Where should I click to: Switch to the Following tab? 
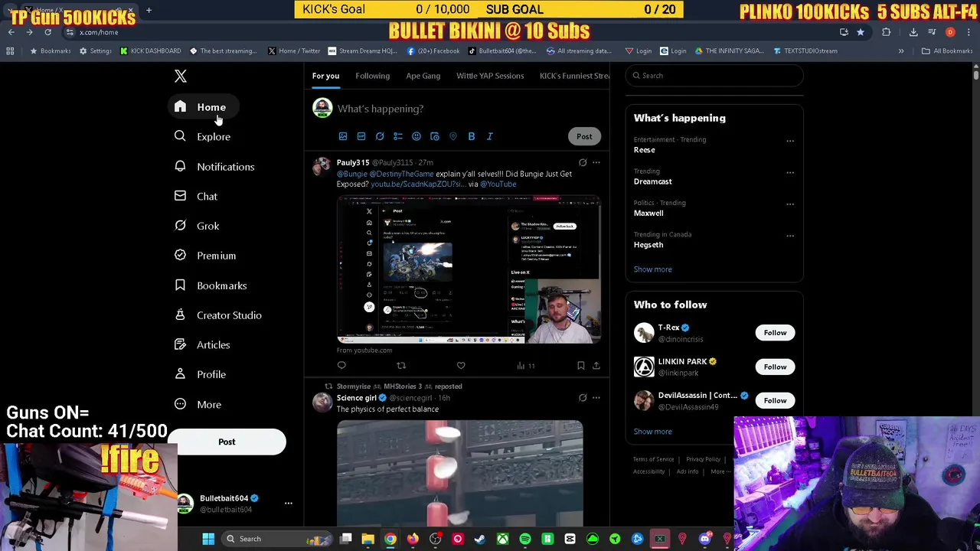tap(372, 76)
